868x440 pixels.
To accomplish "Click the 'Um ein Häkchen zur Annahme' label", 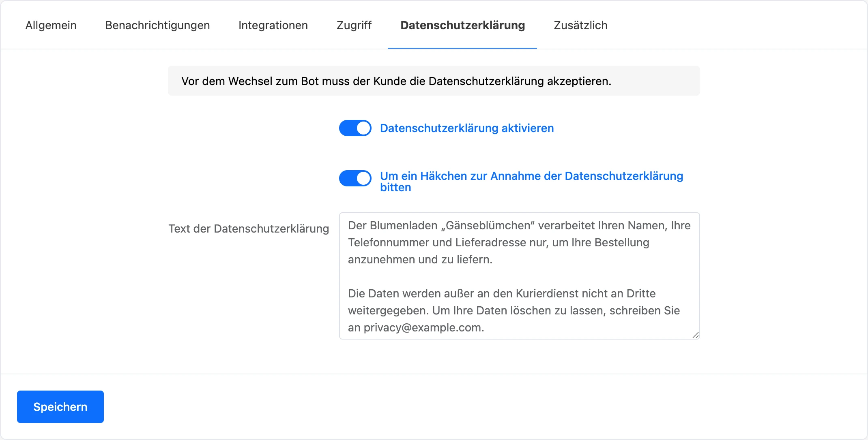I will [531, 182].
